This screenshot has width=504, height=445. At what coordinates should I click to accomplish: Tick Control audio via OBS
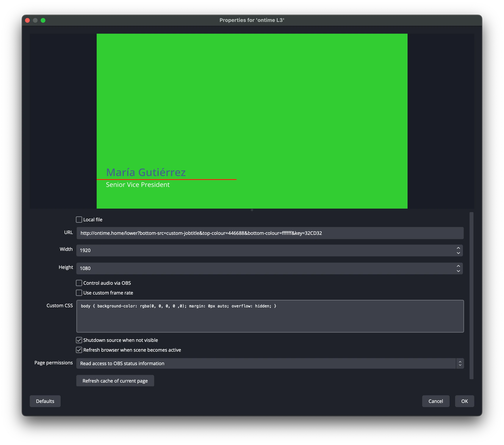point(79,283)
